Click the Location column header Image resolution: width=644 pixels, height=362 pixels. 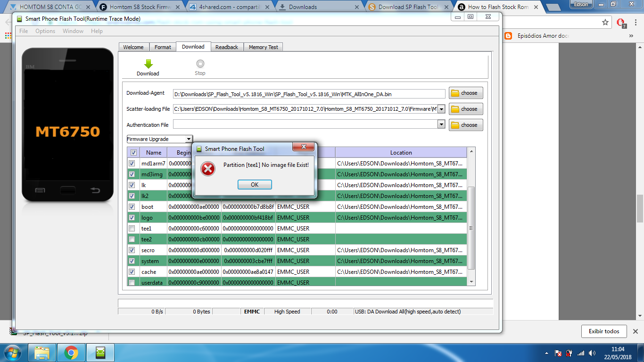click(401, 153)
